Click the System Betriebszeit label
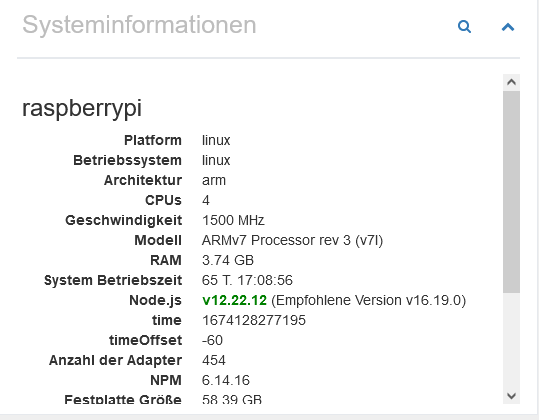The width and height of the screenshot is (539, 420). click(x=113, y=280)
